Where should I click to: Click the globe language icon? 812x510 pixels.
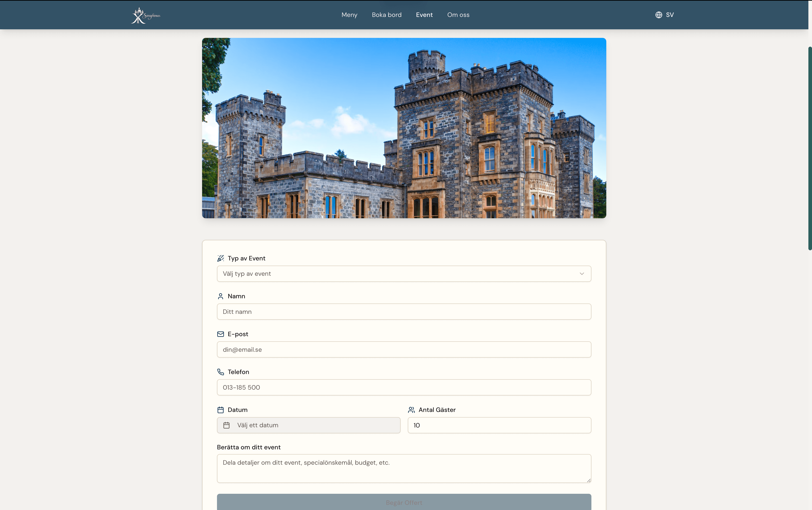[x=659, y=15]
